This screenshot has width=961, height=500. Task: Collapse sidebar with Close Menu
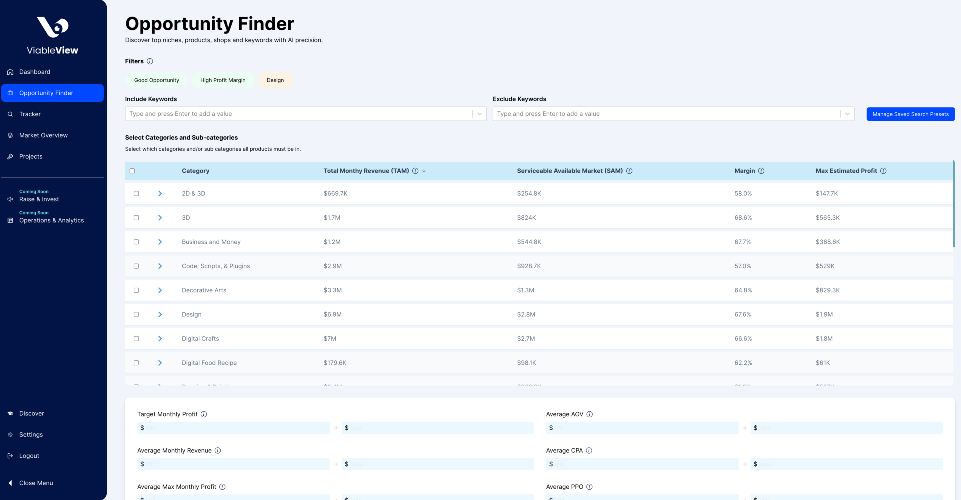click(36, 483)
